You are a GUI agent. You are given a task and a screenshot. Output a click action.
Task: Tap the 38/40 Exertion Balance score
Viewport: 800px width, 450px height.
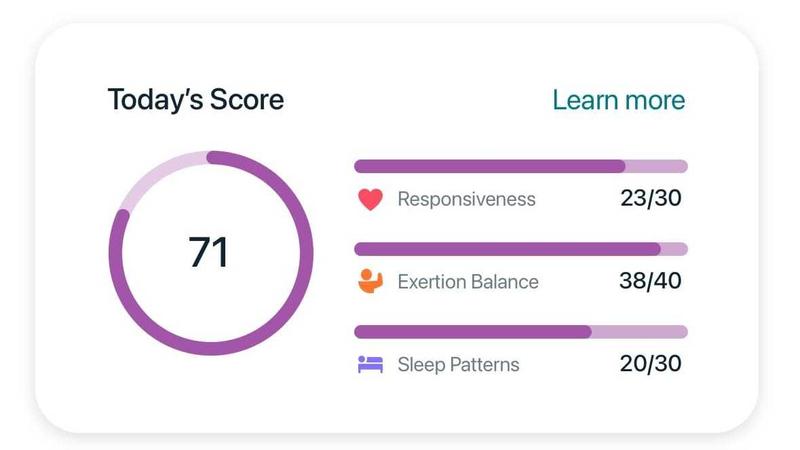click(650, 281)
